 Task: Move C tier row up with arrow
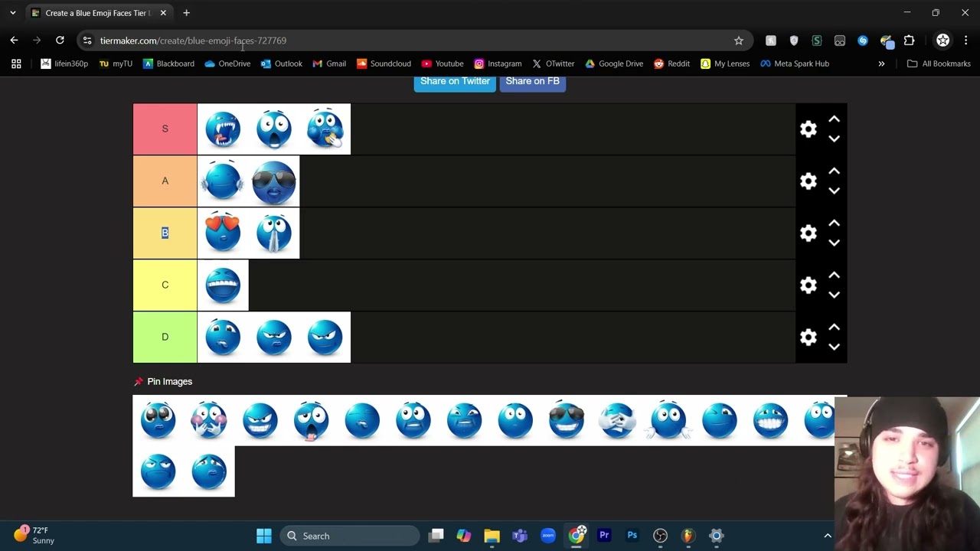click(x=834, y=275)
